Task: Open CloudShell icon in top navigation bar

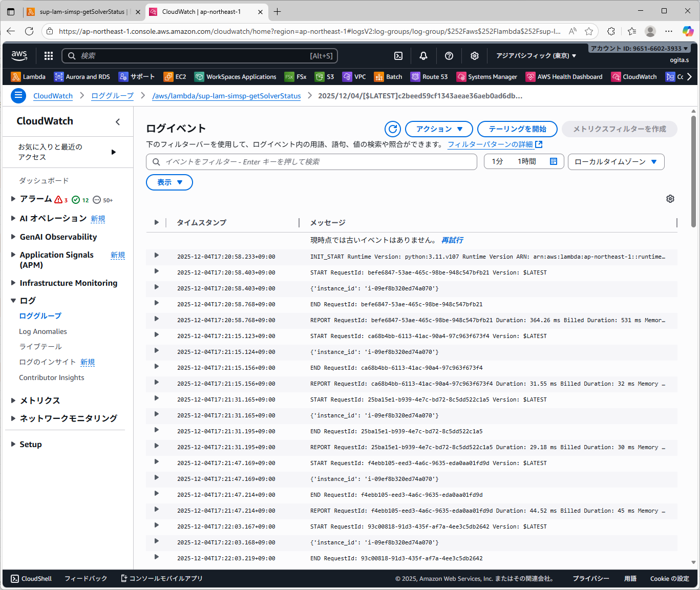Action: (398, 56)
